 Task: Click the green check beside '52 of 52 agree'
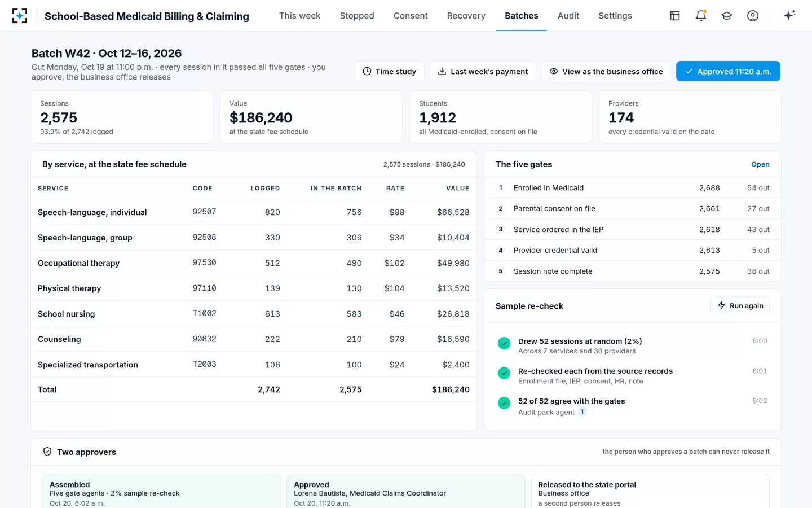tap(504, 403)
